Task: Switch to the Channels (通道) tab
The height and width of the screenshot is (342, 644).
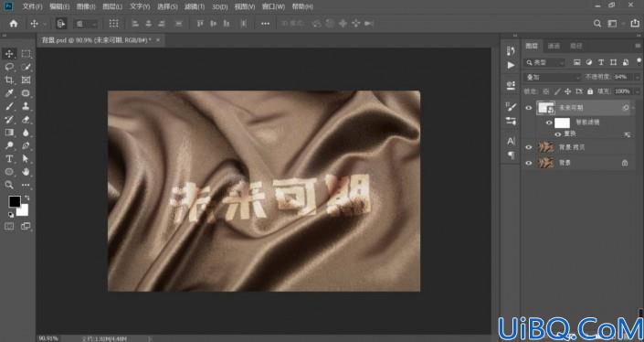Action: 554,46
